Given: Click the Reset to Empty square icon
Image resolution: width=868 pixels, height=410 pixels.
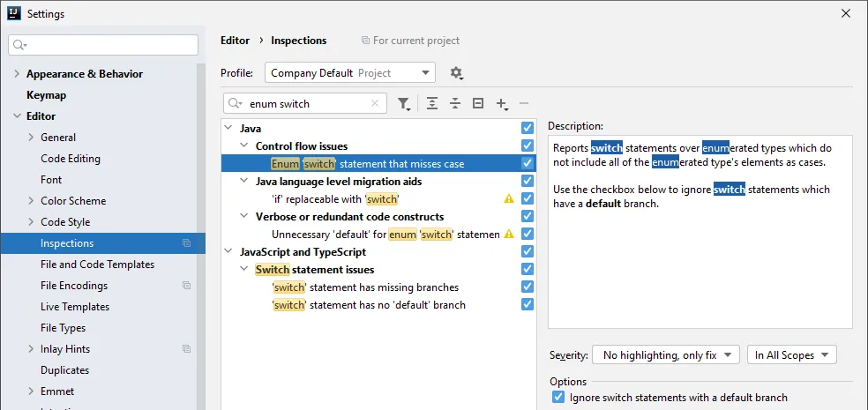Looking at the screenshot, I should [478, 104].
